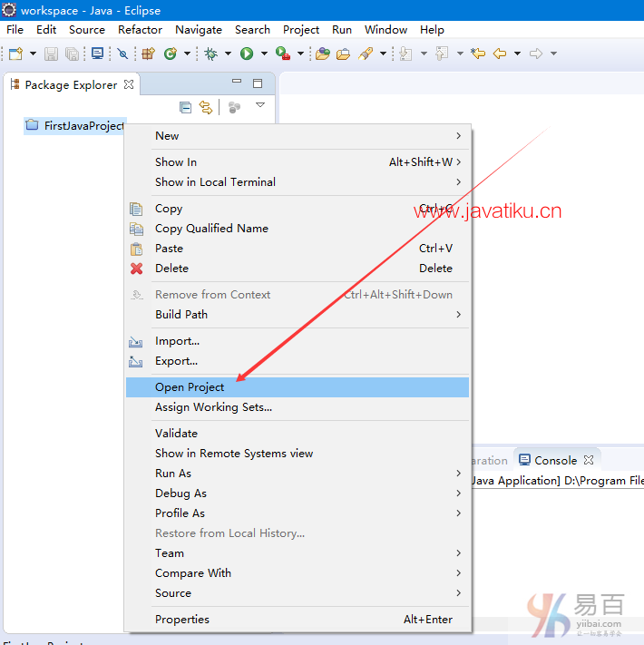Open the Search dropdown arrow

(x=383, y=54)
